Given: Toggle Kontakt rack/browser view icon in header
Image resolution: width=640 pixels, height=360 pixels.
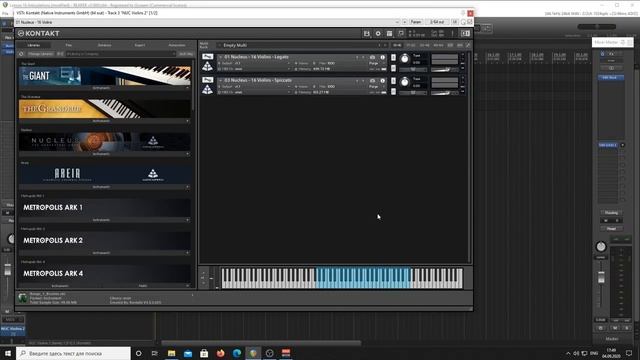Looking at the screenshot, I should 389,33.
